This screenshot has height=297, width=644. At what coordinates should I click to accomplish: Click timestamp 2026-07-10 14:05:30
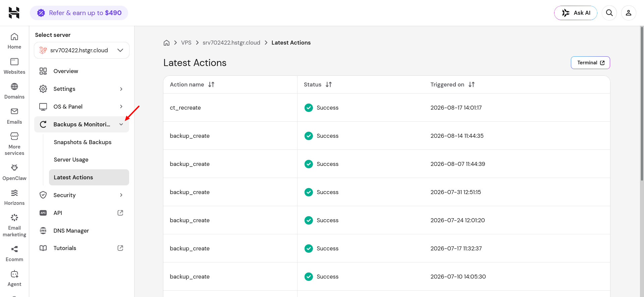point(458,277)
